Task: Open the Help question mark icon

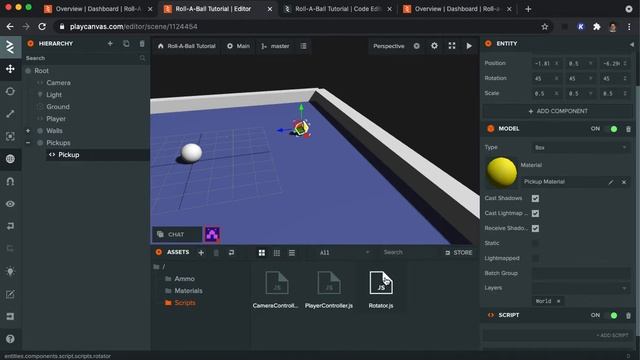Action: tap(10, 339)
